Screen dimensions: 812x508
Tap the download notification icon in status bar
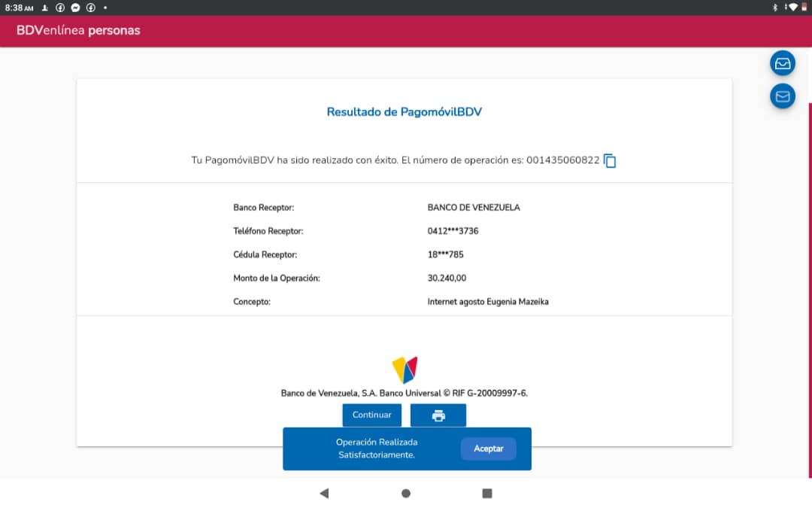click(x=45, y=8)
